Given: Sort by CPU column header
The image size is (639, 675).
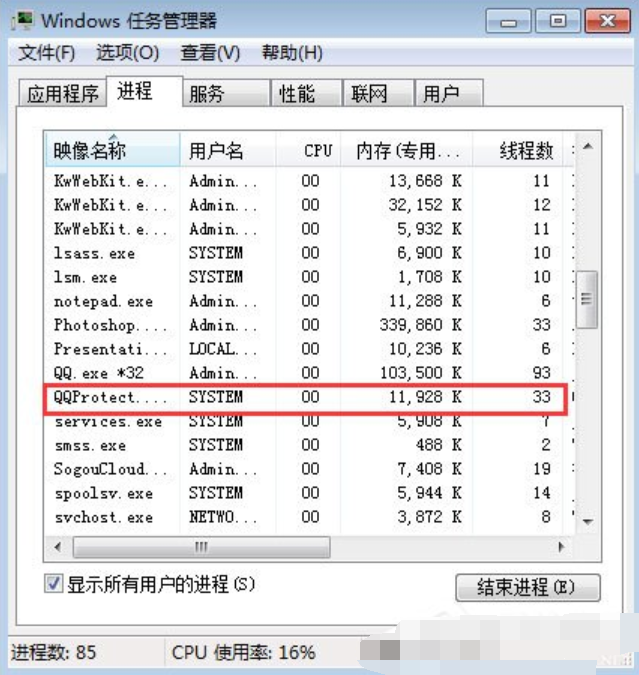Looking at the screenshot, I should tap(318, 151).
